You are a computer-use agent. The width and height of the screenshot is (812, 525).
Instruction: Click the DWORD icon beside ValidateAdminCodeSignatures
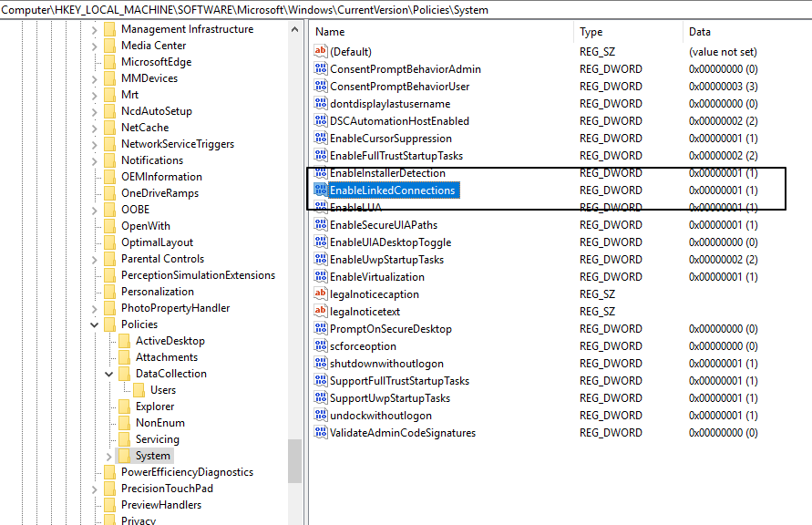[x=323, y=433]
